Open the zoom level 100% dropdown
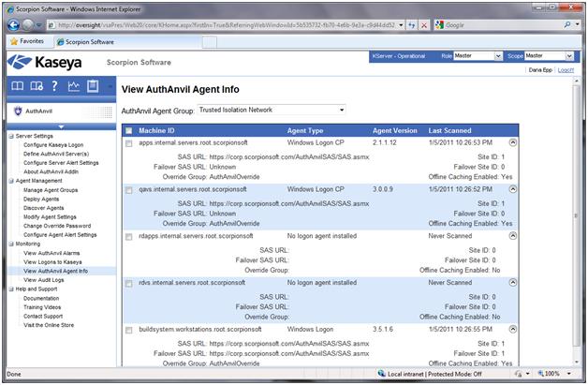This screenshot has width=588, height=385. (569, 374)
